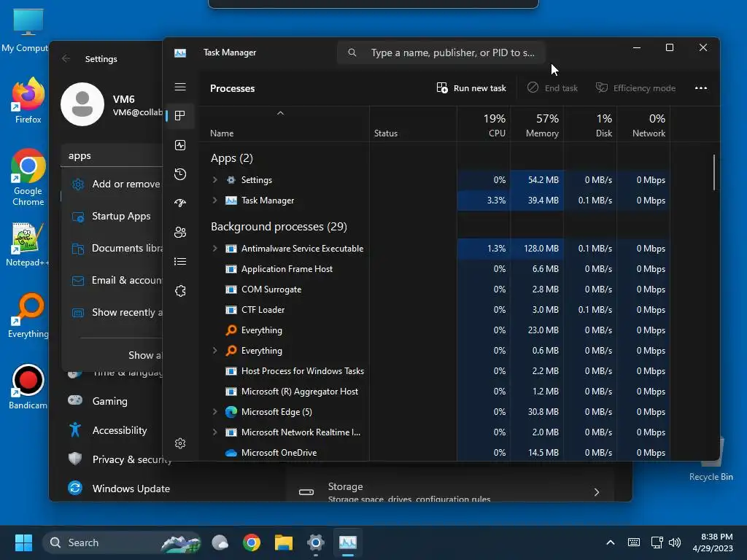Choose Email & accounts suggestion in Settings
This screenshot has height=560, width=747.
[113, 280]
